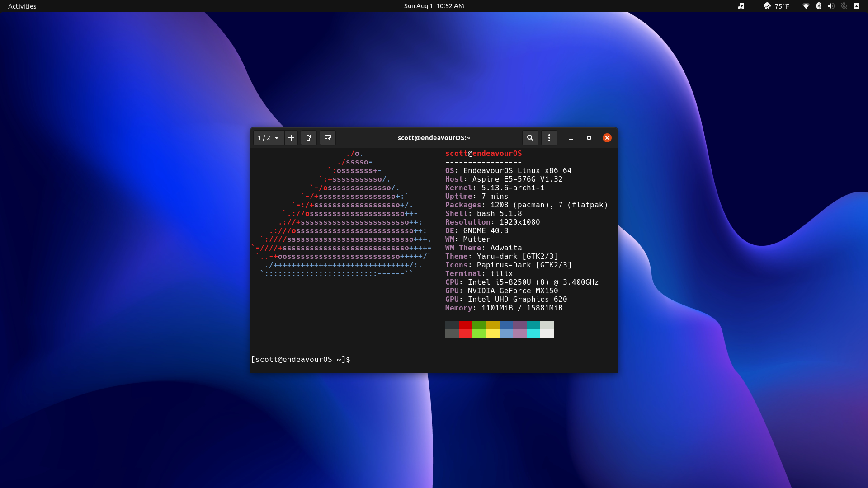Add terminal right split icon

(309, 138)
